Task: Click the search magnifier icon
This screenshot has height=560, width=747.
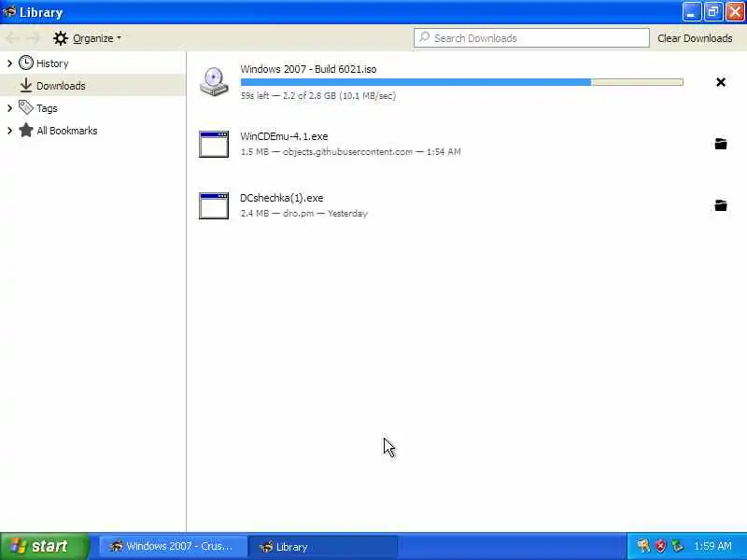Action: click(x=424, y=37)
